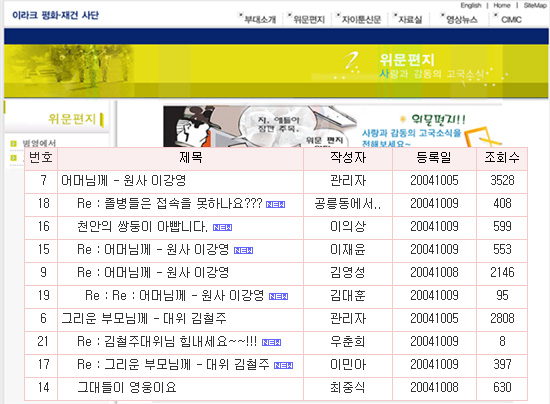Click the 이라크 평화·재건 사단 site logo
The width and height of the screenshot is (550, 404).
[55, 15]
